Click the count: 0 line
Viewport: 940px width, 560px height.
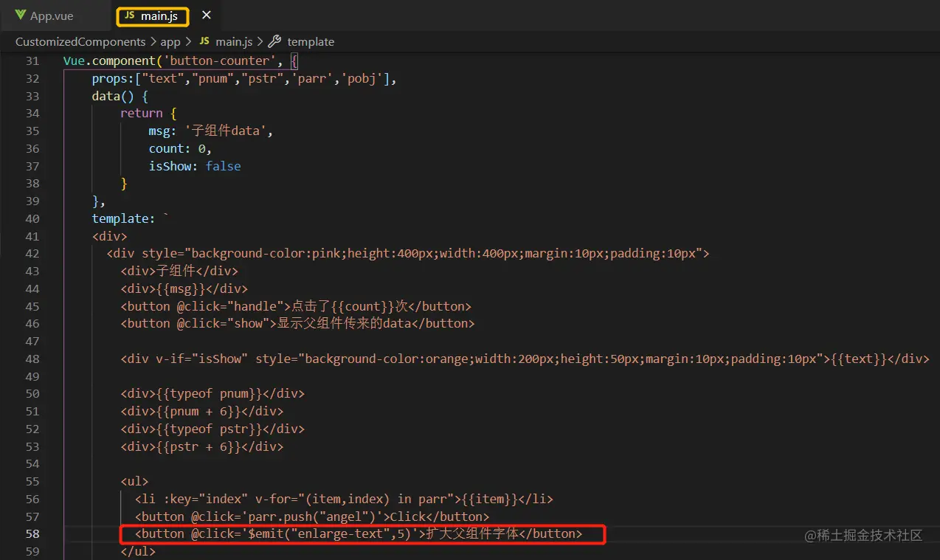tap(180, 148)
